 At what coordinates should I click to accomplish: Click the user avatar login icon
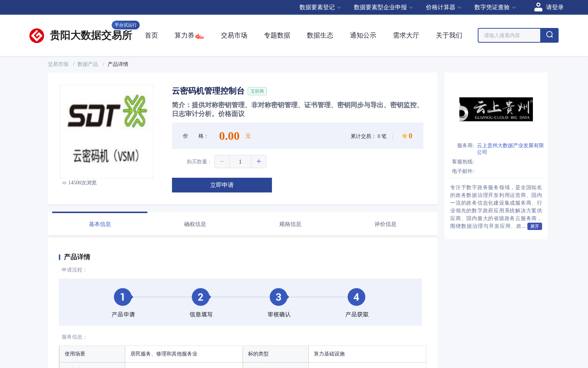pos(538,7)
